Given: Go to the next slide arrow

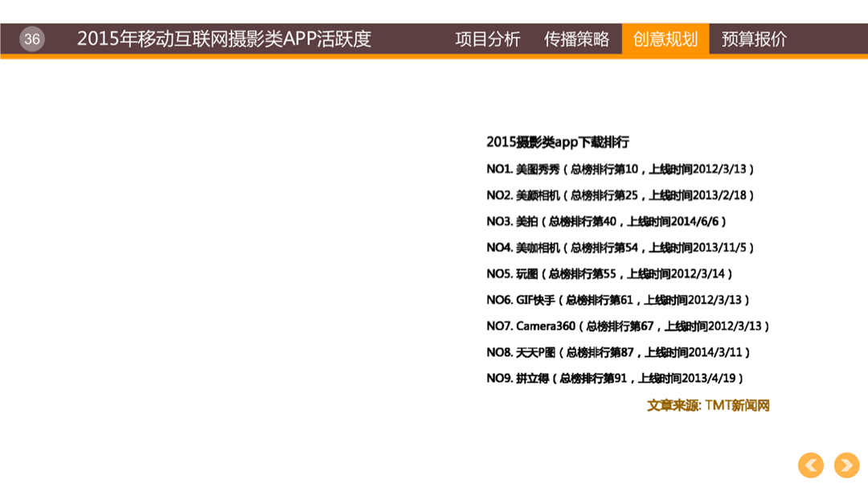Looking at the screenshot, I should (846, 465).
